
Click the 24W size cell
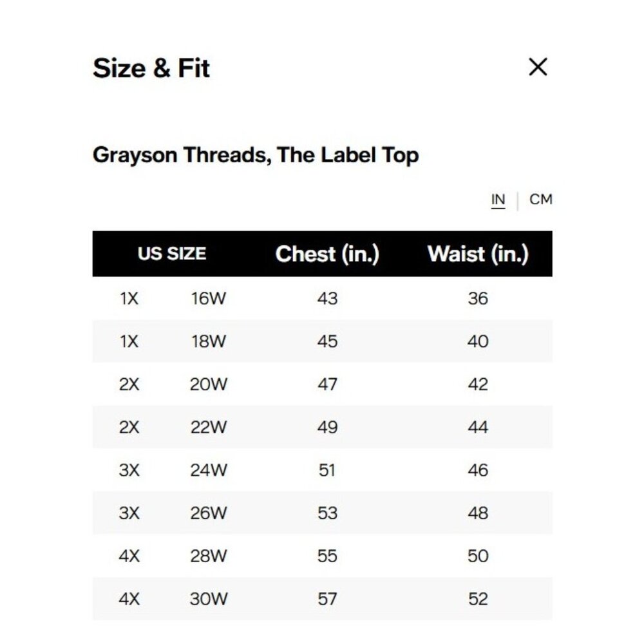pyautogui.click(x=209, y=470)
